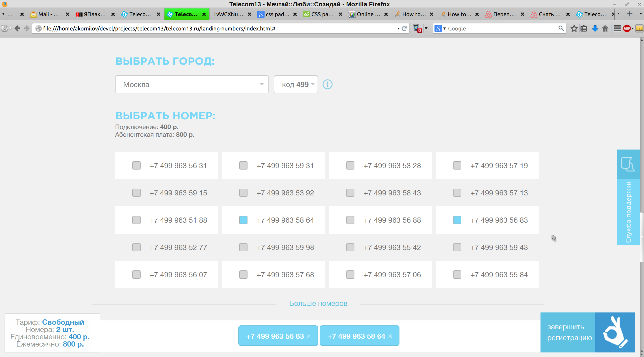Open the addon dropdown arrow beside red badge
Screen dimensions: 644x357
426,28
